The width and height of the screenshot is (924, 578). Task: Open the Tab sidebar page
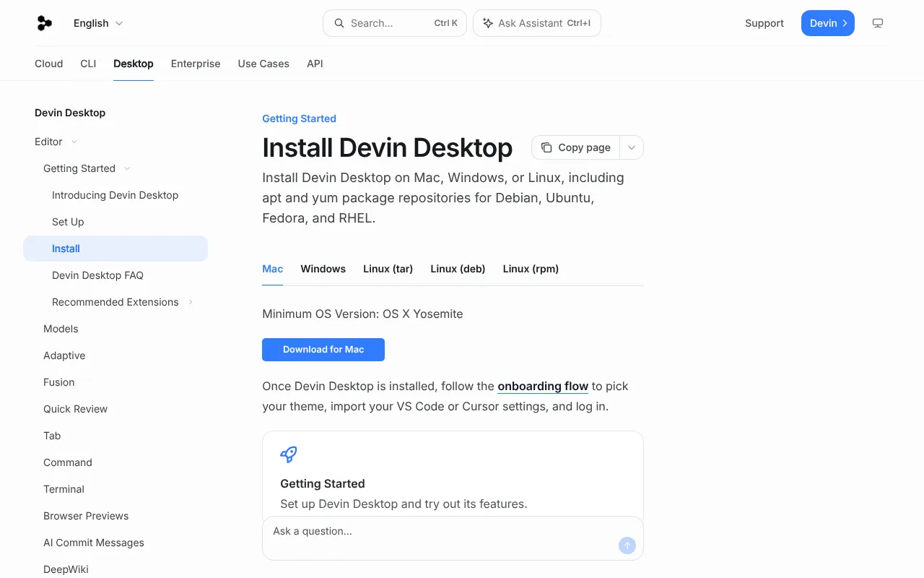pyautogui.click(x=52, y=436)
